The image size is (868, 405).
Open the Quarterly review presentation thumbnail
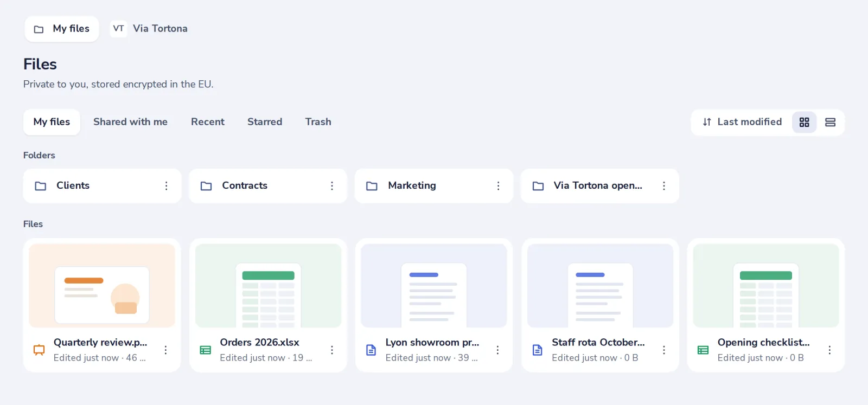pyautogui.click(x=102, y=286)
